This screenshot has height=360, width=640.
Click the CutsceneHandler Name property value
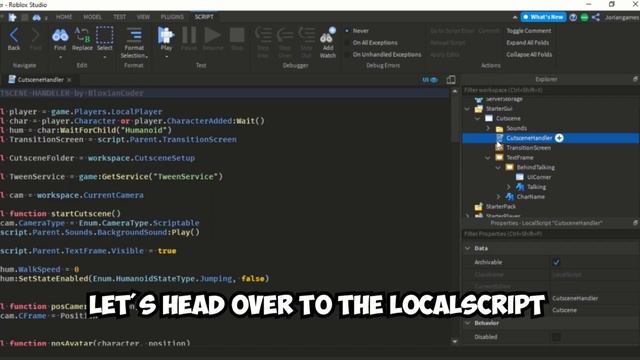575,298
